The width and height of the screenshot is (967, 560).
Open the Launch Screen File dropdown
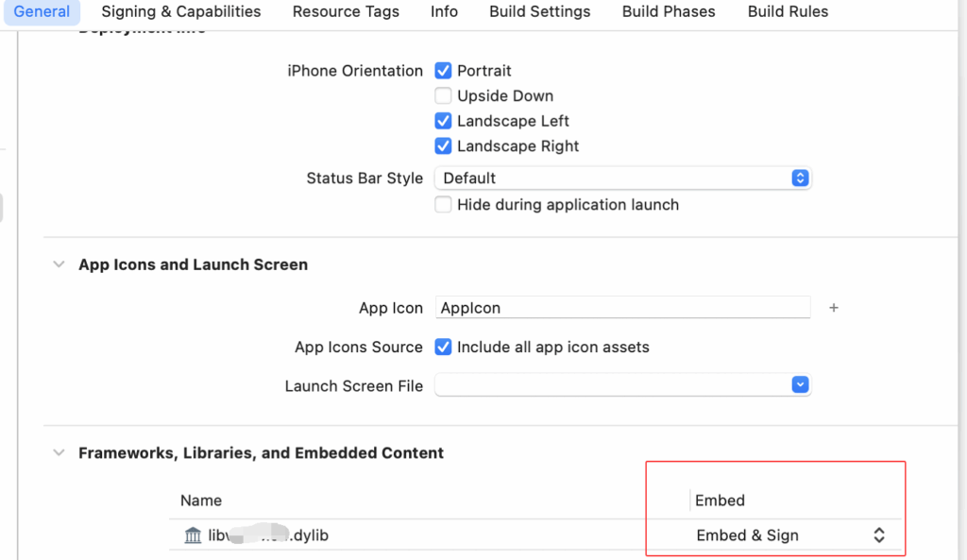[x=622, y=385]
